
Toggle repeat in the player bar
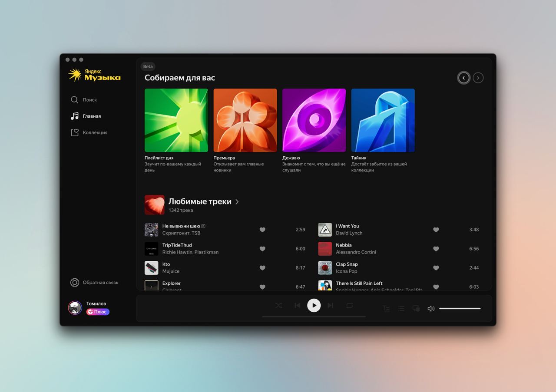coord(349,306)
